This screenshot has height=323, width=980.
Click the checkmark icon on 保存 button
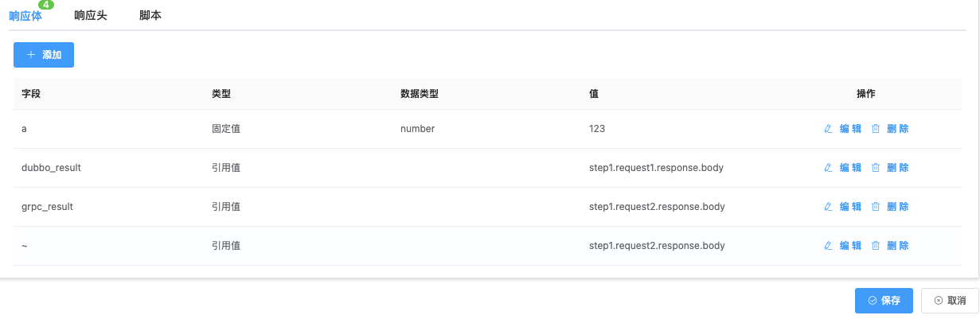coord(873,301)
